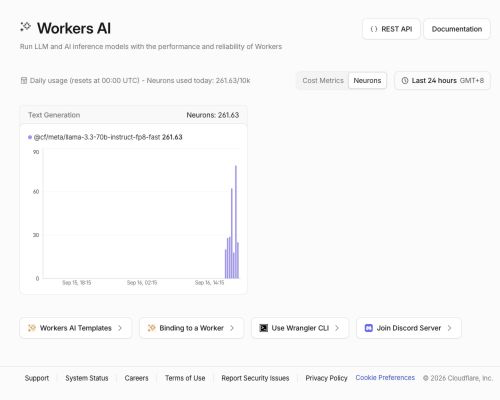Click the Workers AI sparkle logo icon
500x400 pixels.
coord(25,27)
